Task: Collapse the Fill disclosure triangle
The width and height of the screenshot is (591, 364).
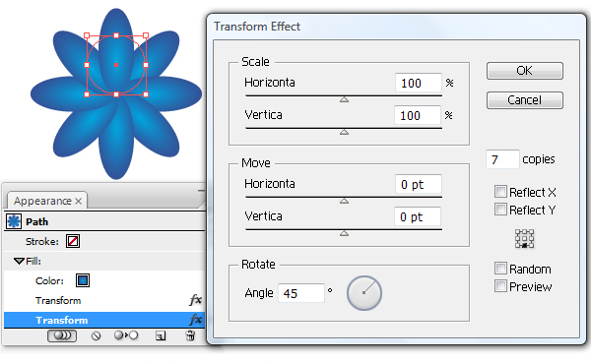Action: click(19, 261)
